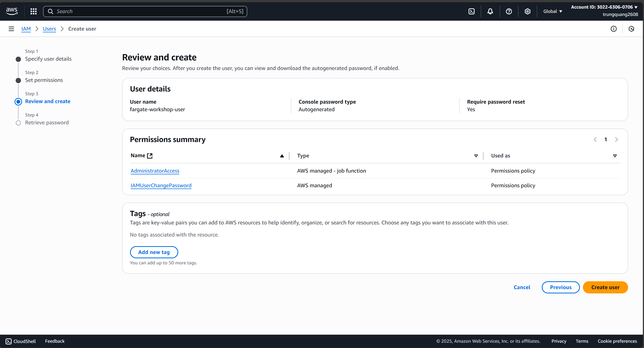Go back with Previous button

click(561, 287)
